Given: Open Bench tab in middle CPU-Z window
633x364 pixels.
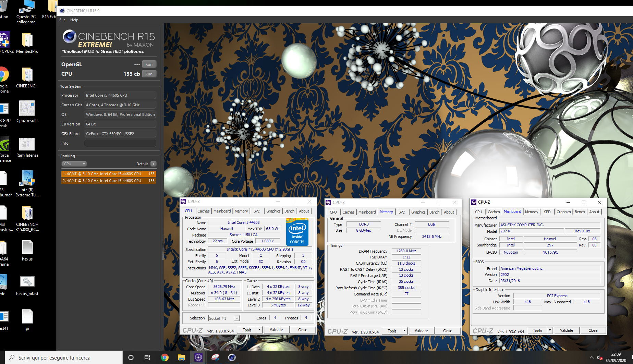Looking at the screenshot, I should [435, 212].
